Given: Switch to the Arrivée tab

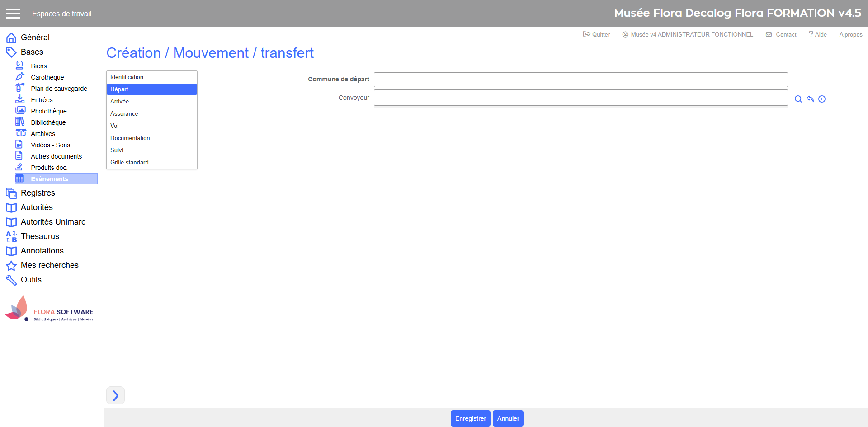Looking at the screenshot, I should 120,102.
